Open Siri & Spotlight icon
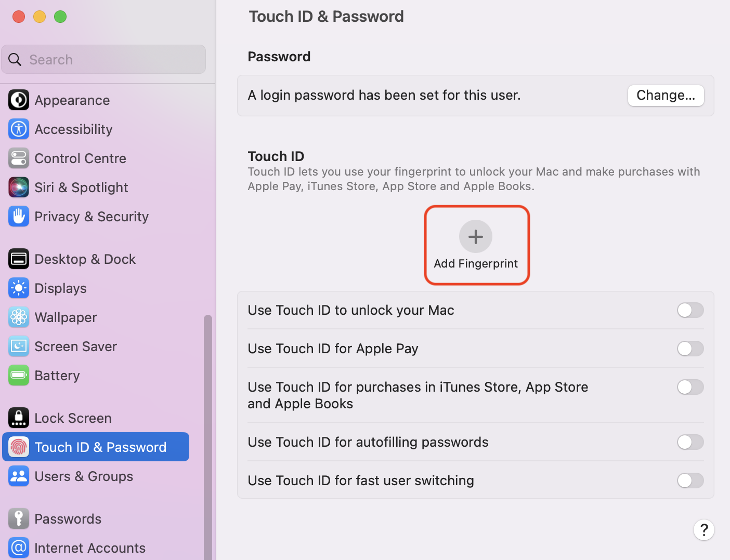730x560 pixels. pos(19,188)
